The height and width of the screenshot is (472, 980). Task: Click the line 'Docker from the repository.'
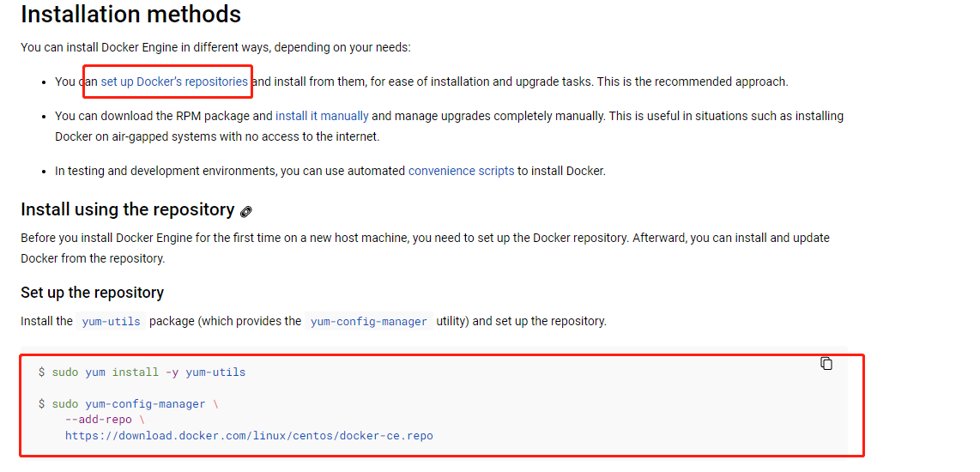click(x=93, y=258)
